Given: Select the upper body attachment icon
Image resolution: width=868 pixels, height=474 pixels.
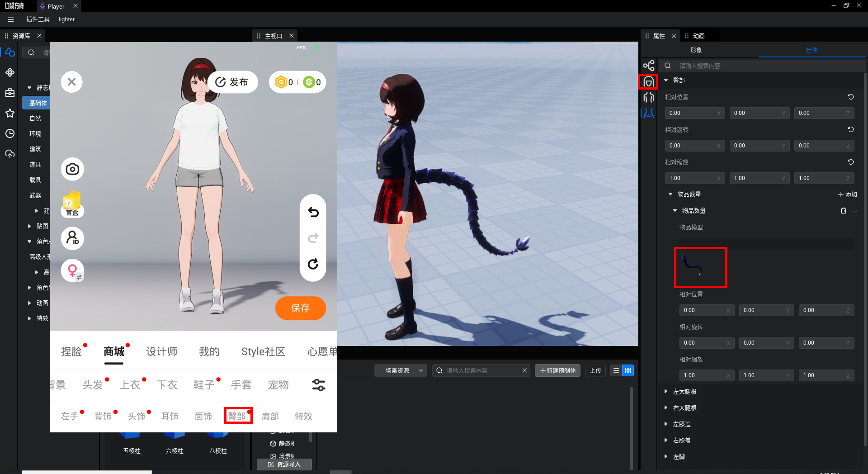Looking at the screenshot, I should tap(649, 97).
